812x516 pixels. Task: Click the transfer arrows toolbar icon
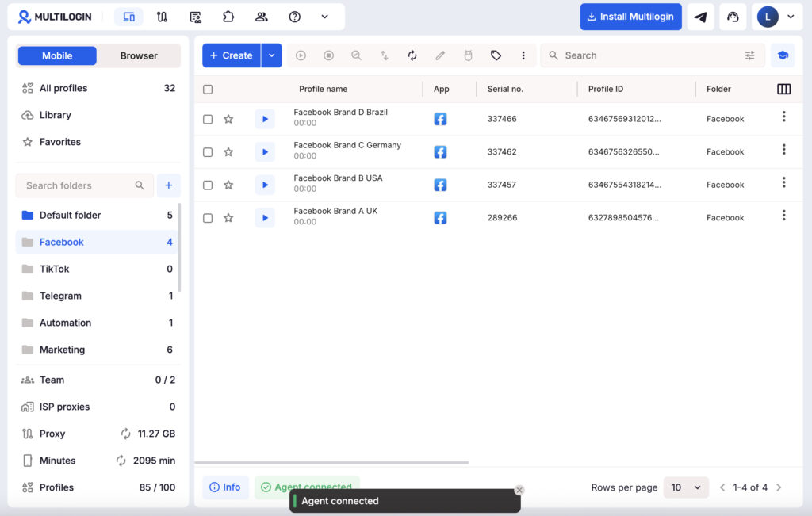coord(385,55)
